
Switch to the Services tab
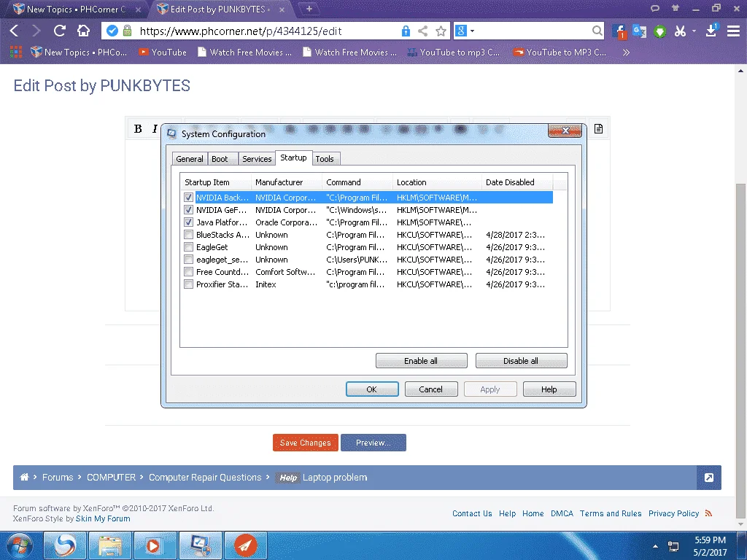pos(257,158)
